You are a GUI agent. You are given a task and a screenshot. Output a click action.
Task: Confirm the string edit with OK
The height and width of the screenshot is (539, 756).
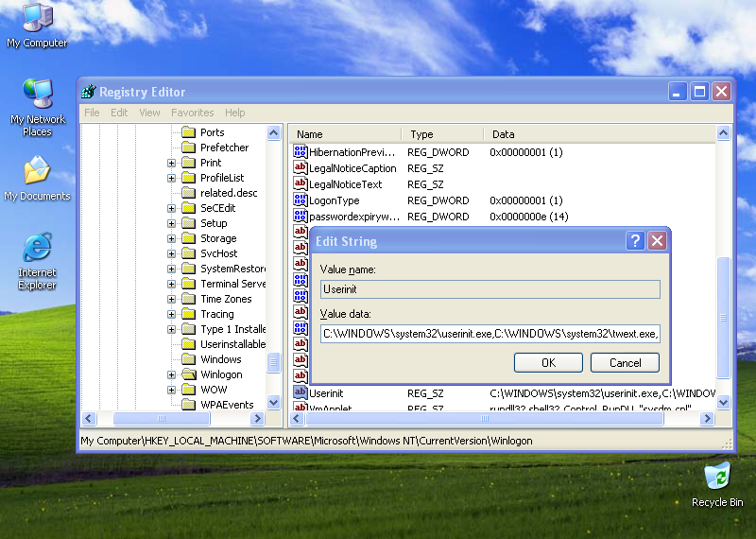tap(548, 362)
